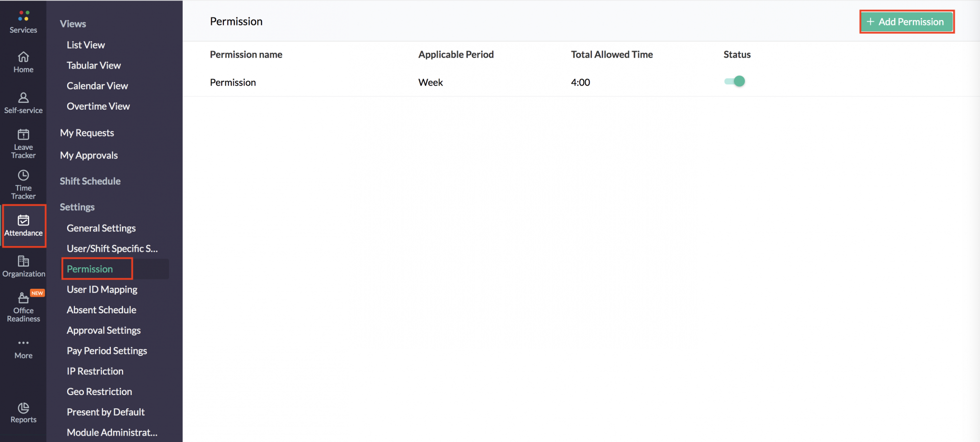Open IP Restriction settings

point(95,372)
